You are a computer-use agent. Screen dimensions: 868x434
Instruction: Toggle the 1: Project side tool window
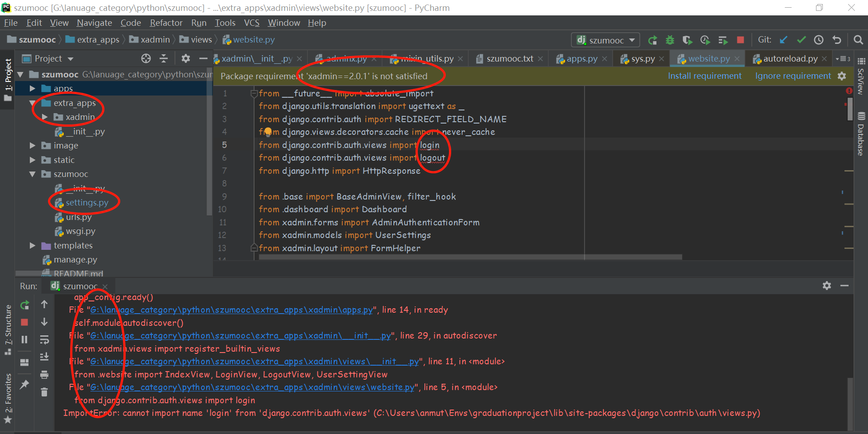(x=8, y=80)
